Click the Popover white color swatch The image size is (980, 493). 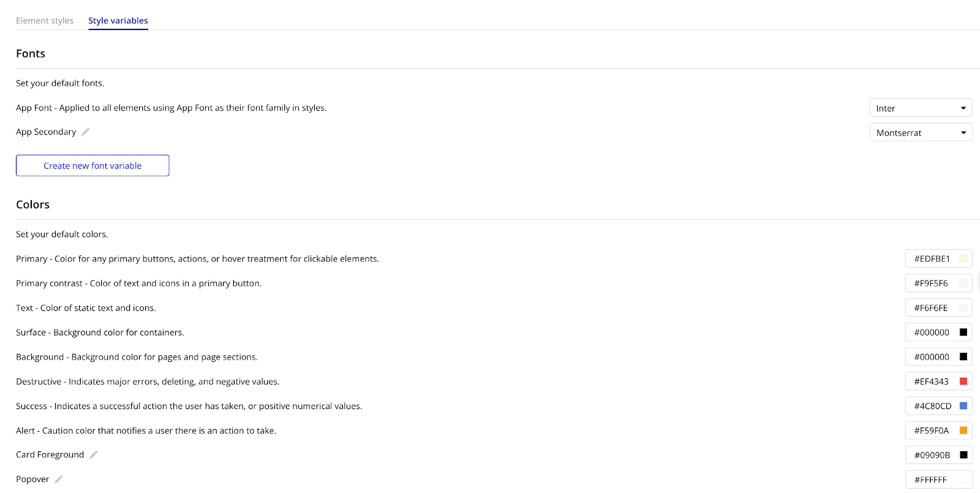point(963,480)
